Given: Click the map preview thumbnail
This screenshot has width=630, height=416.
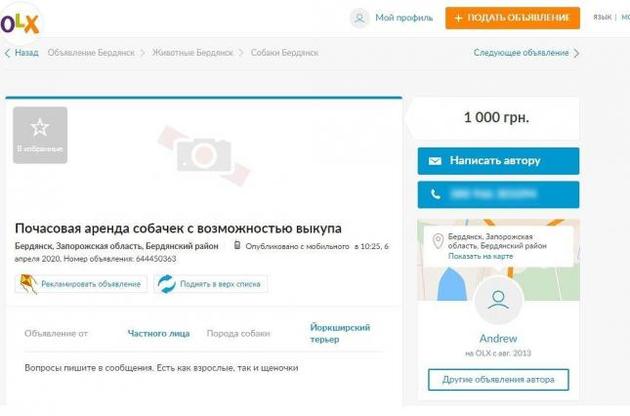Looking at the screenshot, I should (498, 260).
